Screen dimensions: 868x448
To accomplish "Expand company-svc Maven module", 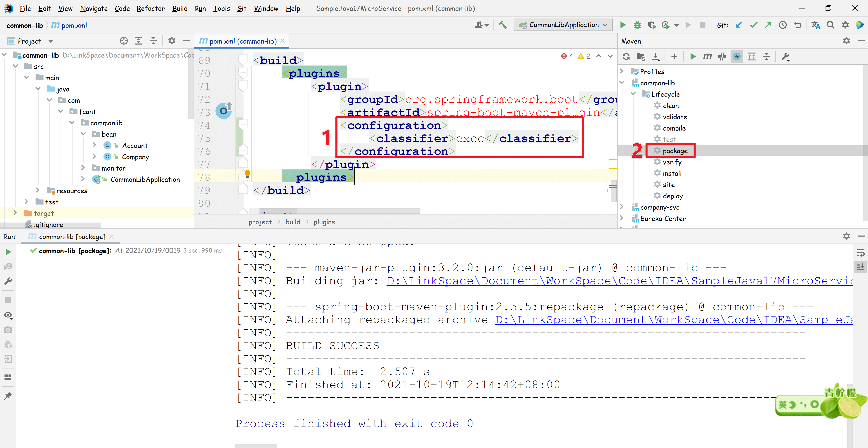I will [x=622, y=207].
